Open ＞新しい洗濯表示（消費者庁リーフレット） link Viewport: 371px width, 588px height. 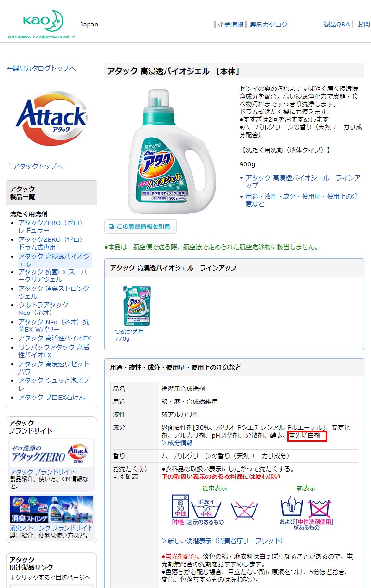tap(222, 541)
